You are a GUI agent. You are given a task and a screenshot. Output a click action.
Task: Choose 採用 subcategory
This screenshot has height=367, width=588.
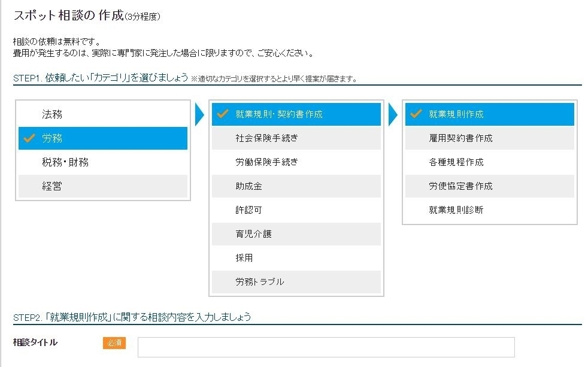point(296,258)
